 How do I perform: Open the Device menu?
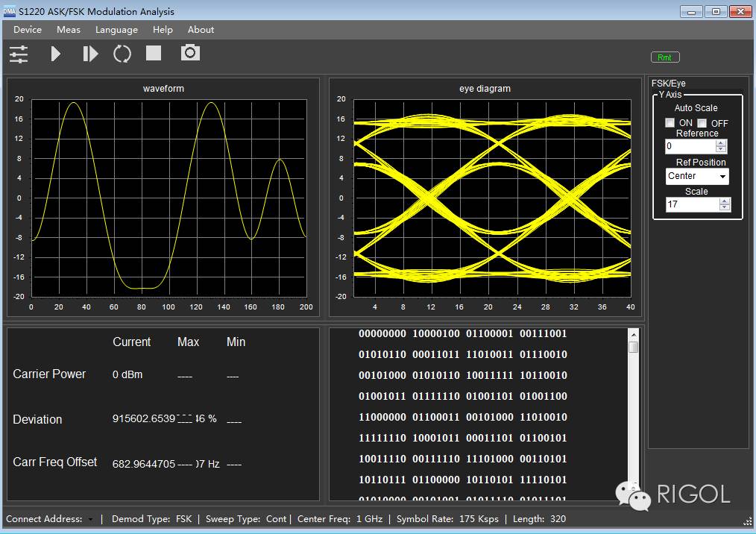coord(28,30)
